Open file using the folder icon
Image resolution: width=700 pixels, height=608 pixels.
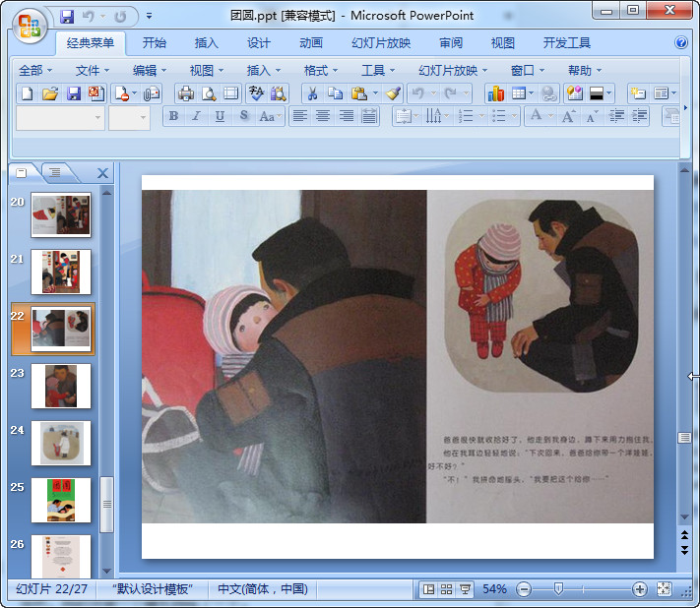[50, 93]
